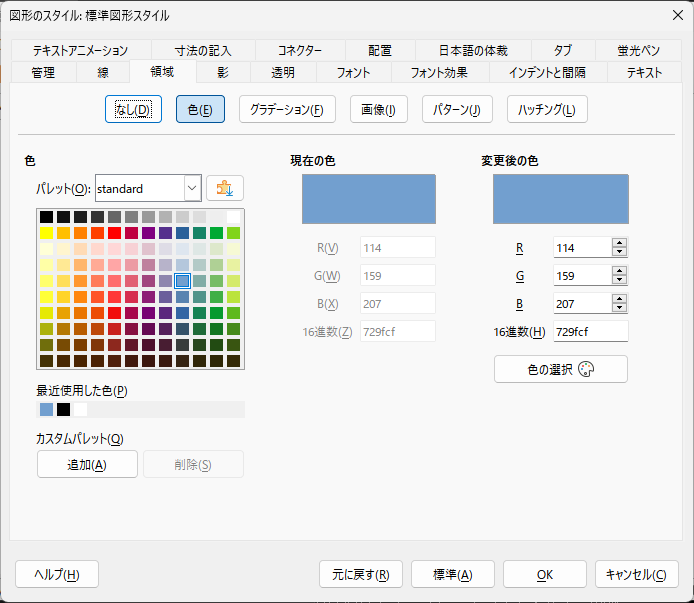694x603 pixels.
Task: Select the なし fill option
Action: tap(133, 109)
